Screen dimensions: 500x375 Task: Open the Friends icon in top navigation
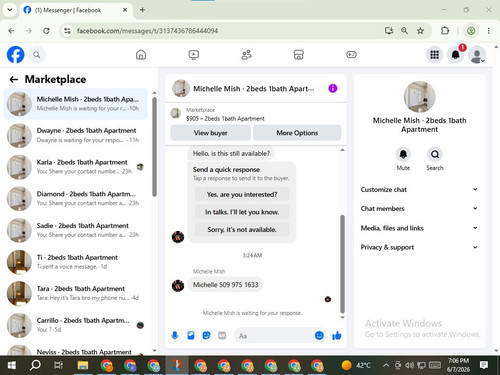[246, 55]
